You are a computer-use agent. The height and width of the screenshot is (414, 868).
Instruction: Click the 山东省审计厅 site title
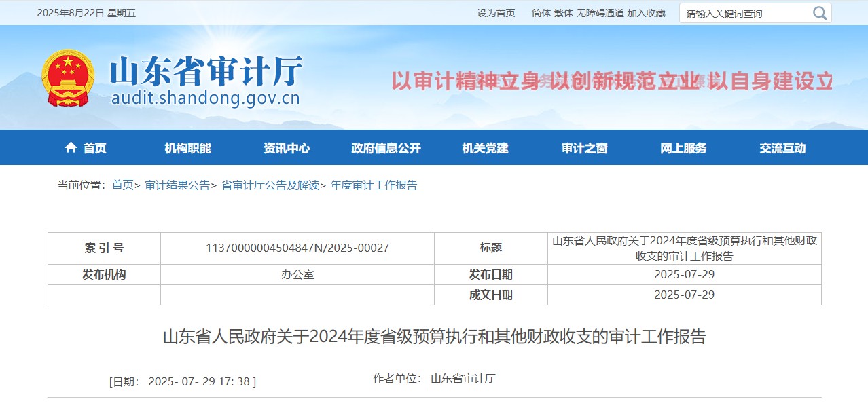pyautogui.click(x=206, y=71)
